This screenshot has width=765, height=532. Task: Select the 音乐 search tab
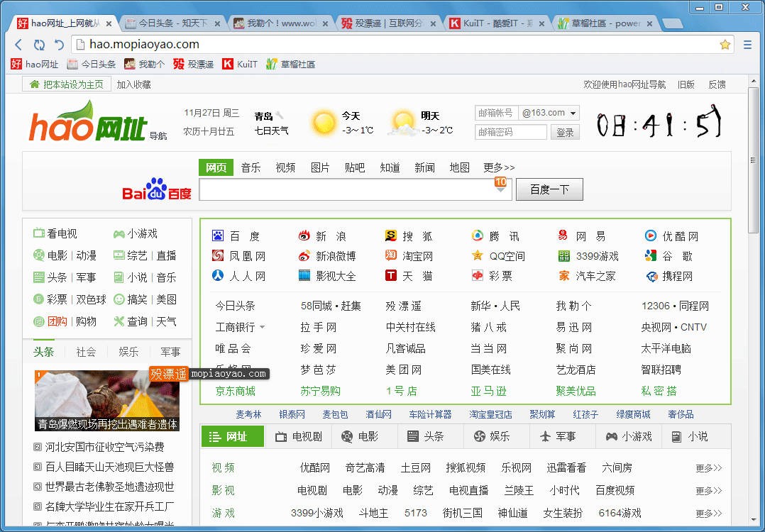pyautogui.click(x=251, y=167)
